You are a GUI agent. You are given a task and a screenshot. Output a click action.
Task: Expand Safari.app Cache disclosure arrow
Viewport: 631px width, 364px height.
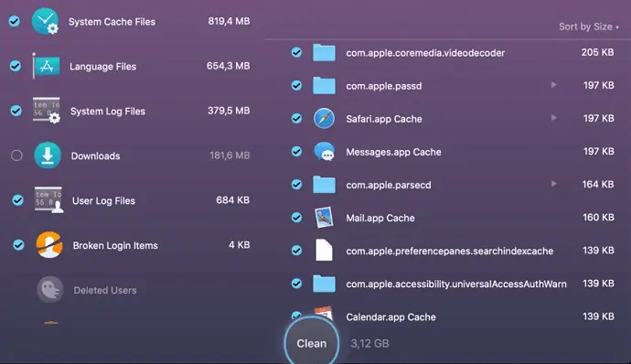coord(554,118)
